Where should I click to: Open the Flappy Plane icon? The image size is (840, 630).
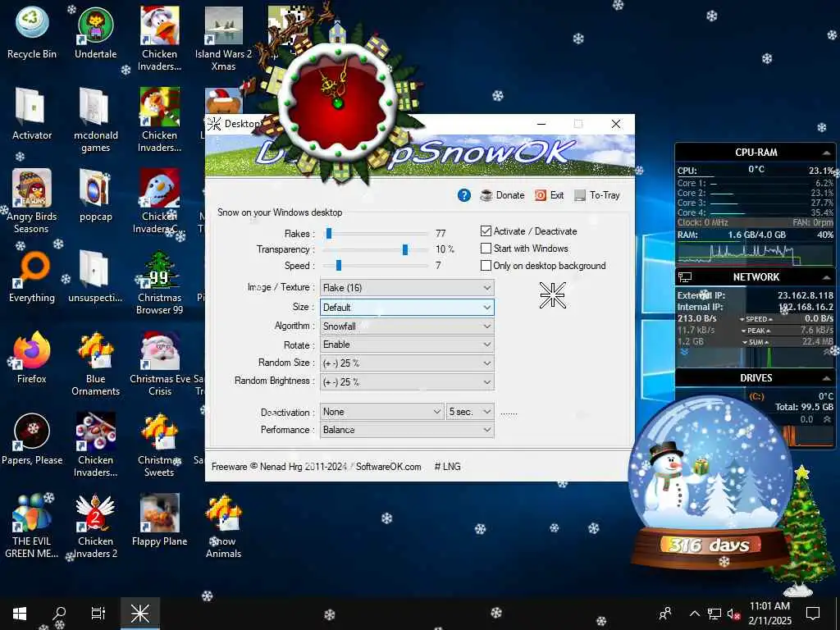tap(159, 520)
